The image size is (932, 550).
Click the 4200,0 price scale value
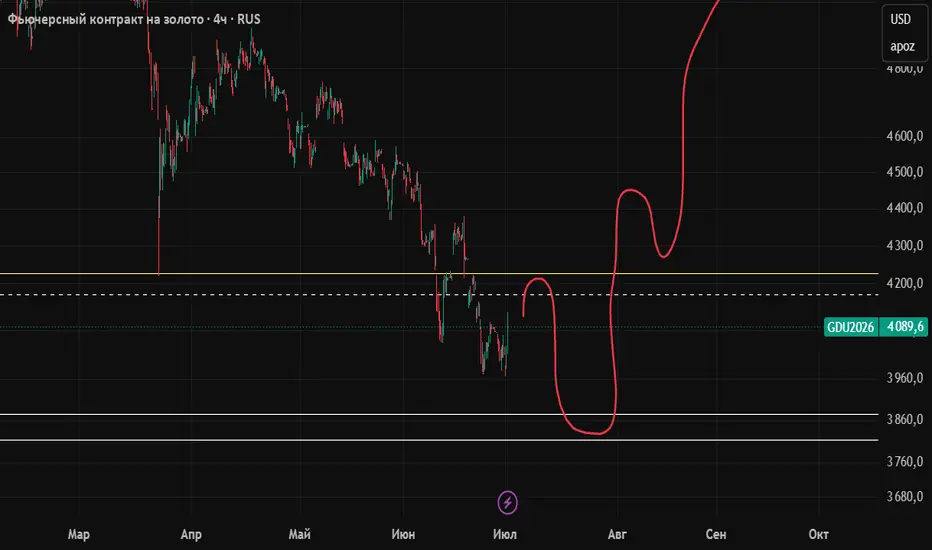pos(905,284)
